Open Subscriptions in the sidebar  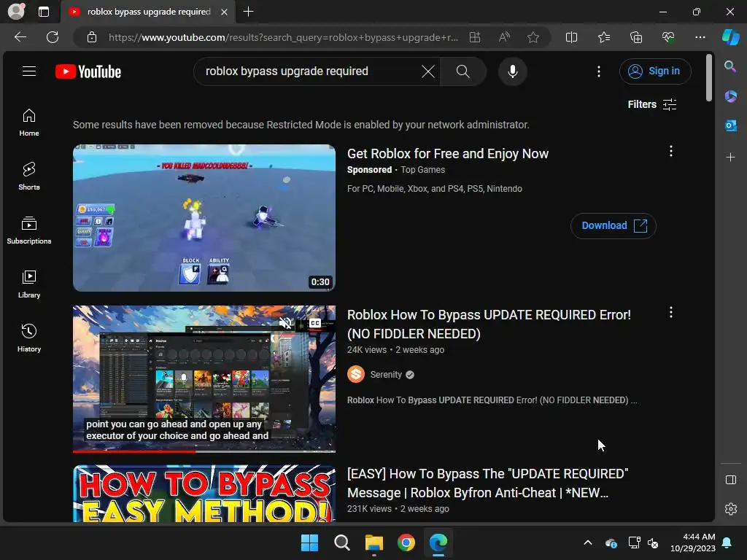pos(29,230)
